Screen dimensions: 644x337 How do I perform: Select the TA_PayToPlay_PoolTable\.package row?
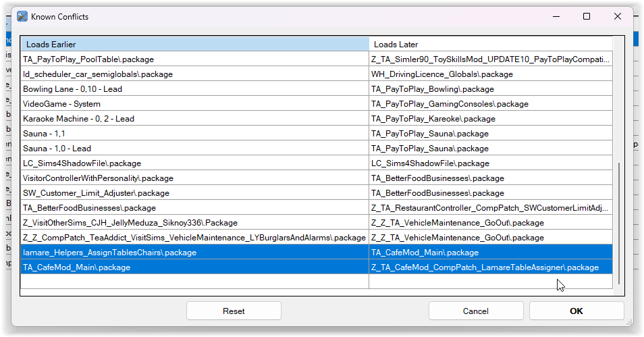pyautogui.click(x=88, y=59)
